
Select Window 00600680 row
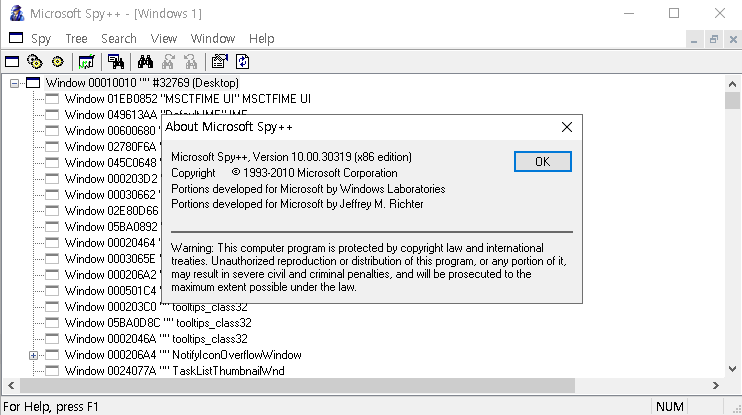112,131
